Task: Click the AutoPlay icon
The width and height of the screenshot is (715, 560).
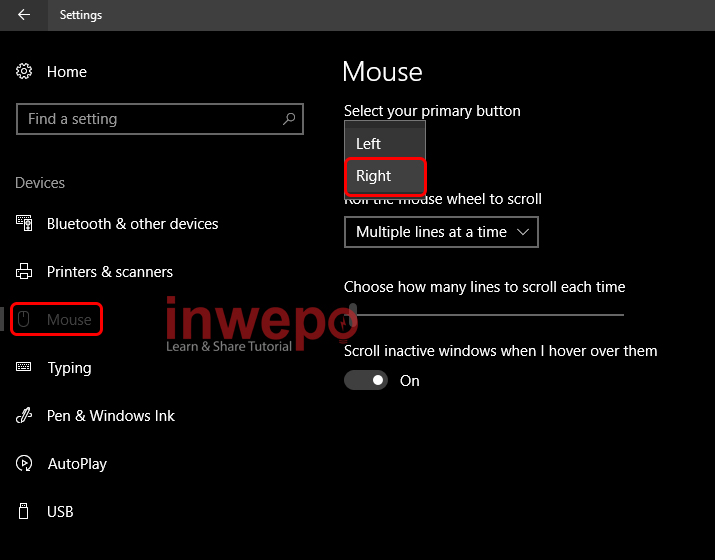Action: click(x=24, y=464)
